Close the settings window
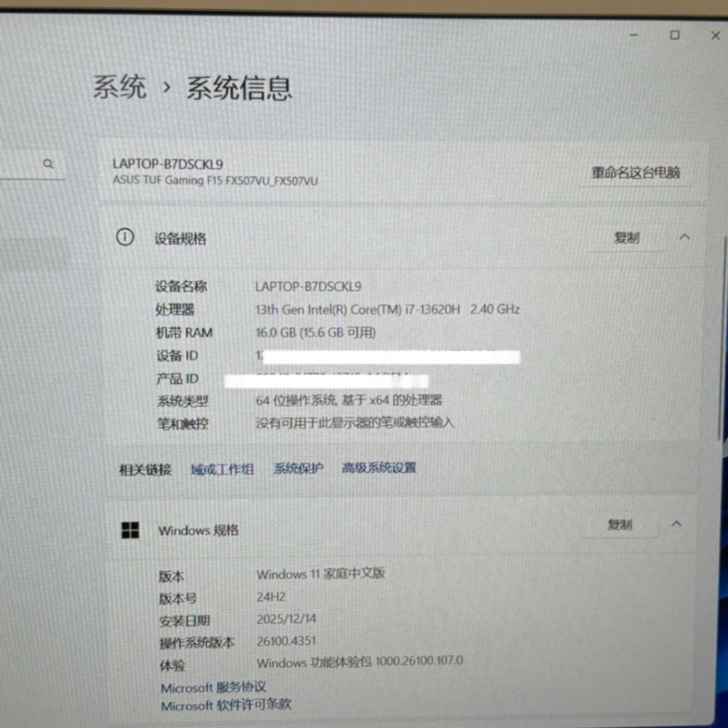The width and height of the screenshot is (728, 728). click(x=715, y=36)
